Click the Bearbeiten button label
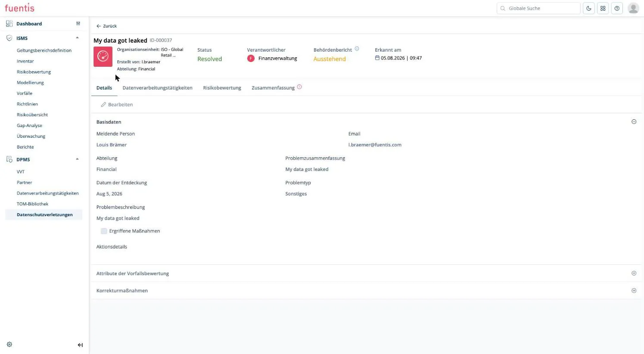Image resolution: width=644 pixels, height=354 pixels. pyautogui.click(x=120, y=105)
